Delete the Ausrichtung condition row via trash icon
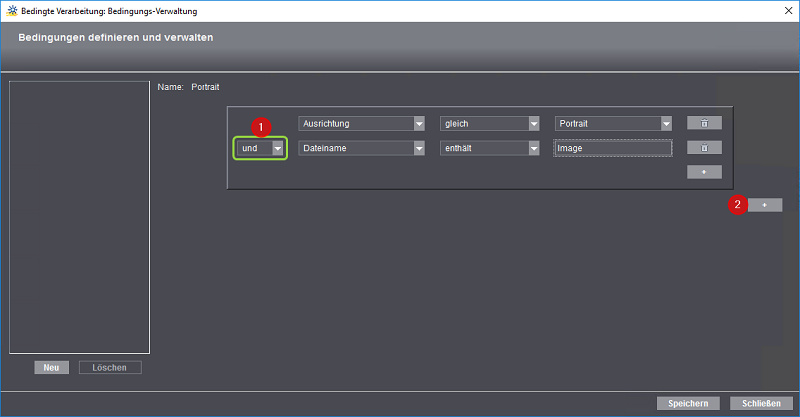 click(x=704, y=123)
